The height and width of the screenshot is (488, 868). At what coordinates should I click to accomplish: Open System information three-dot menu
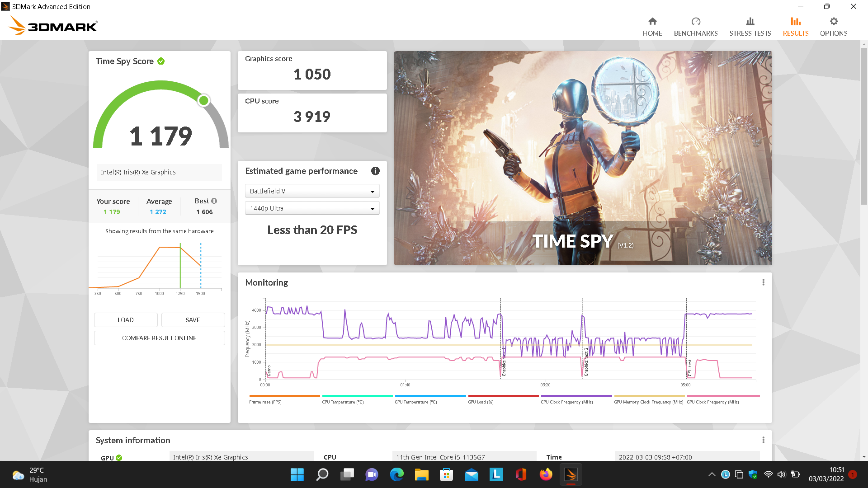click(764, 440)
